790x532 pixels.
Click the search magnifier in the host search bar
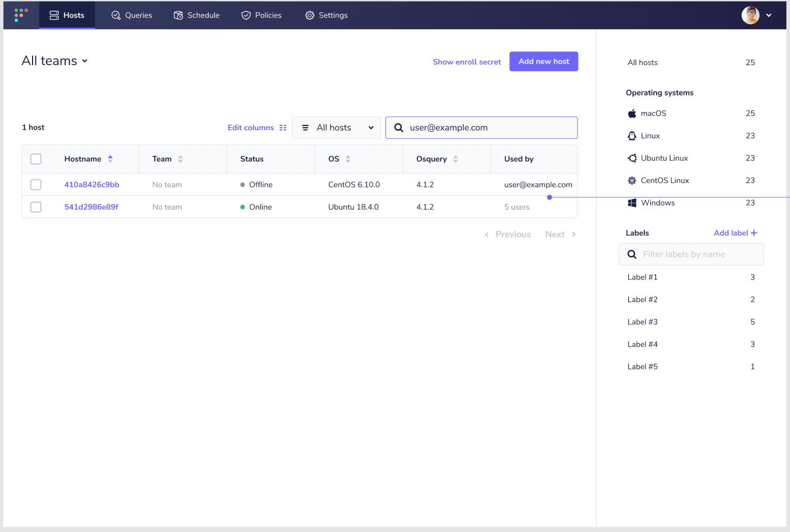tap(399, 128)
